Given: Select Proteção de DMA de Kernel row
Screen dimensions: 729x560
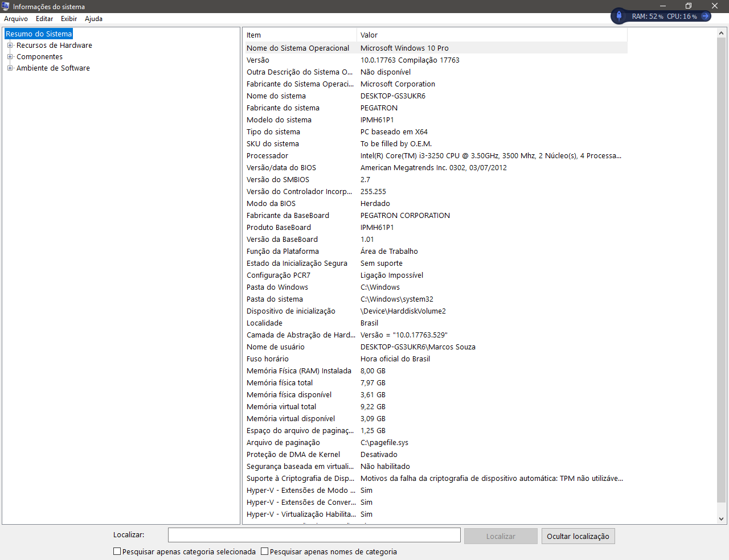Looking at the screenshot, I should (436, 454).
